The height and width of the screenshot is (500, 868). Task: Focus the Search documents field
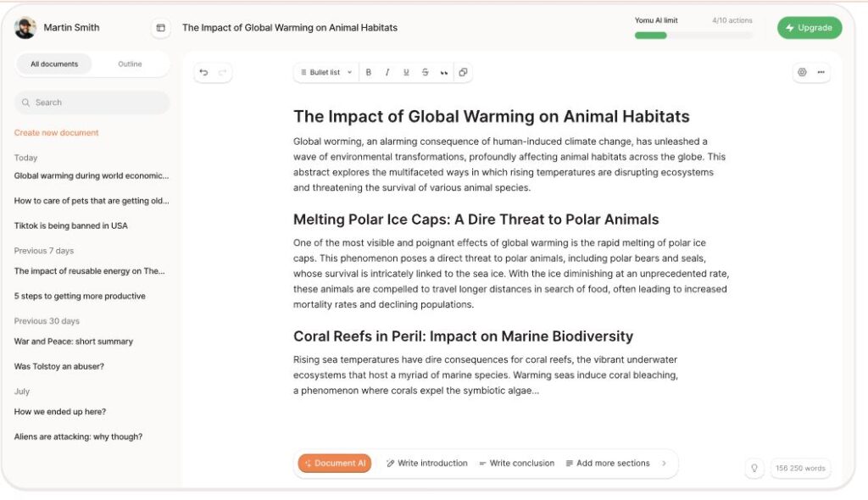point(92,103)
